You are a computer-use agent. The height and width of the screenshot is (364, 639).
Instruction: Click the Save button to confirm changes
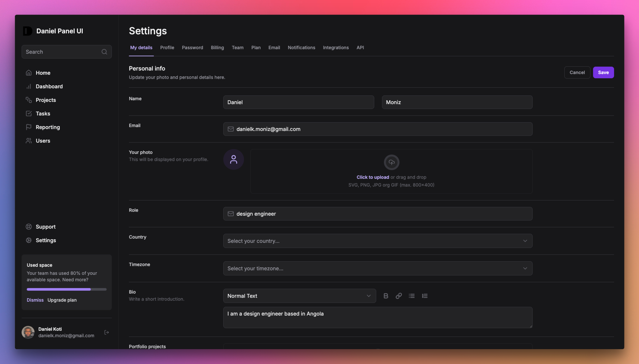coord(603,72)
